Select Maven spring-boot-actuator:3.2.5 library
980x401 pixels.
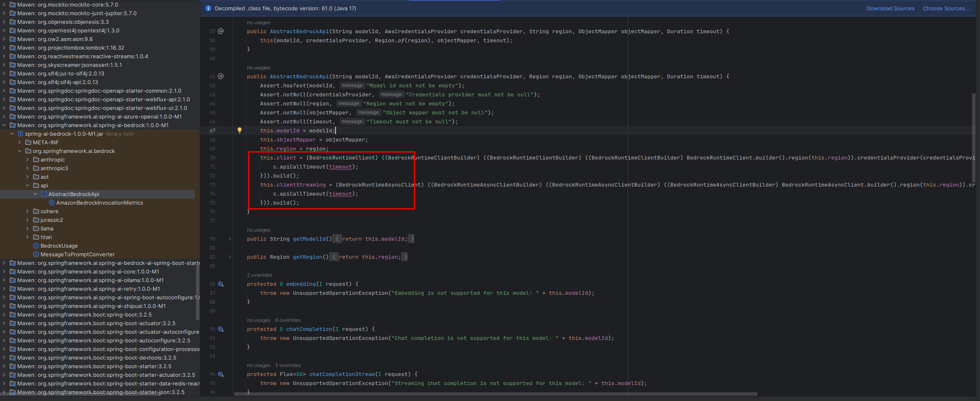click(96, 323)
